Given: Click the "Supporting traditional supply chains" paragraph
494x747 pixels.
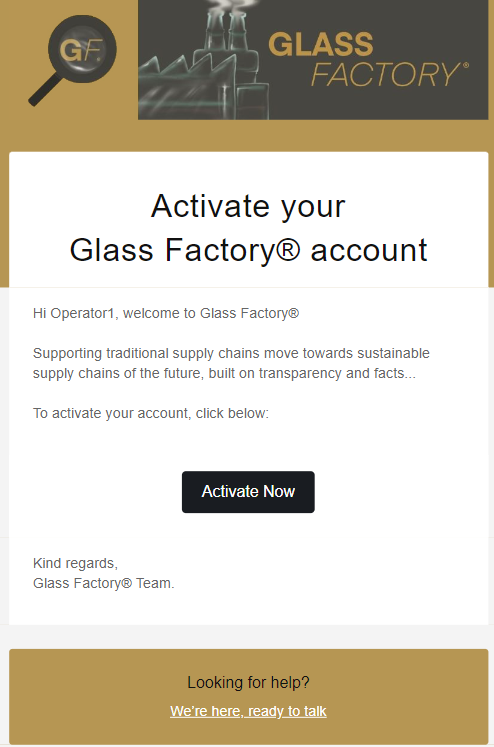Looking at the screenshot, I should [x=231, y=363].
